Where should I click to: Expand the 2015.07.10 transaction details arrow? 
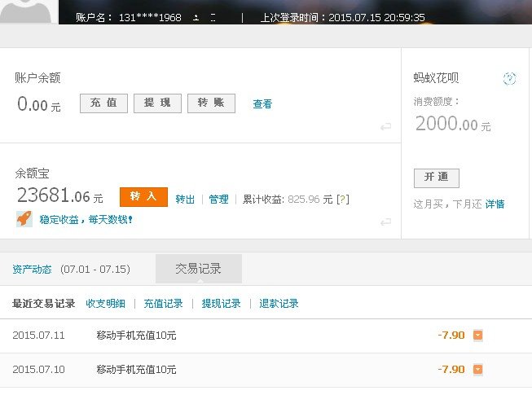pyautogui.click(x=477, y=369)
